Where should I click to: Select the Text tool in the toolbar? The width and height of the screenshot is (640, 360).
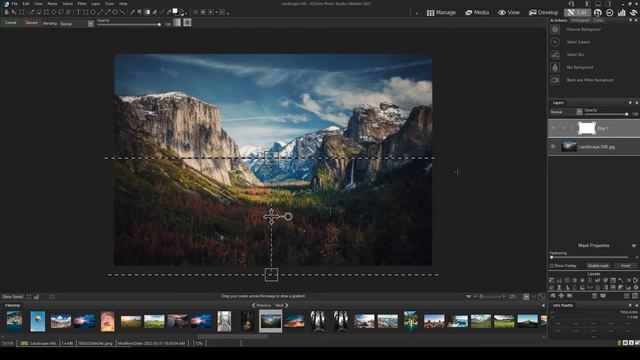[78, 12]
